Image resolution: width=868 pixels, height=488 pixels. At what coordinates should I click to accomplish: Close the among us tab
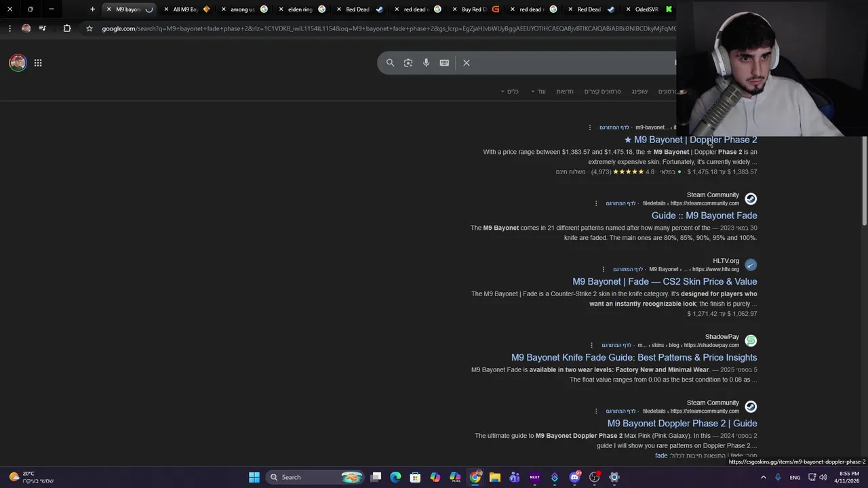(224, 9)
